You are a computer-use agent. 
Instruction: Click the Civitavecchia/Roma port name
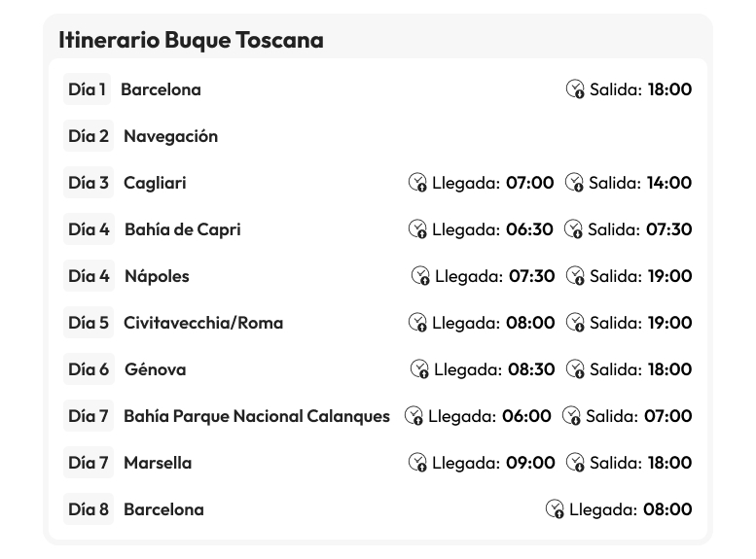[203, 323]
